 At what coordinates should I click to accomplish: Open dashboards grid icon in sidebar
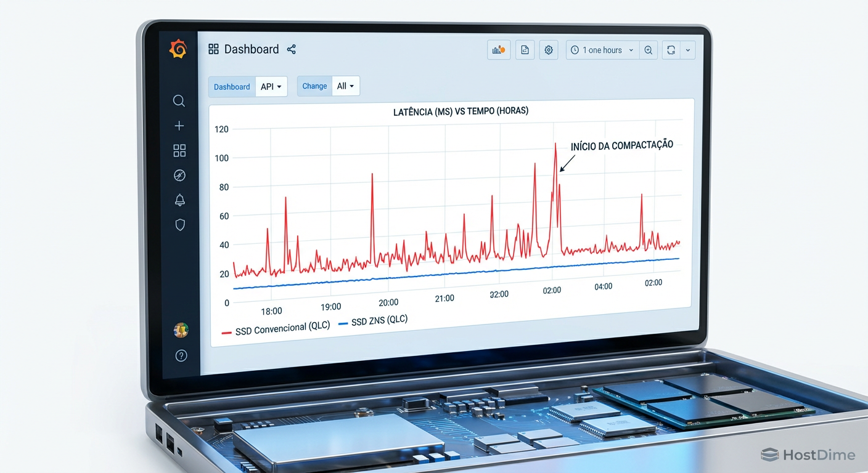(x=179, y=151)
